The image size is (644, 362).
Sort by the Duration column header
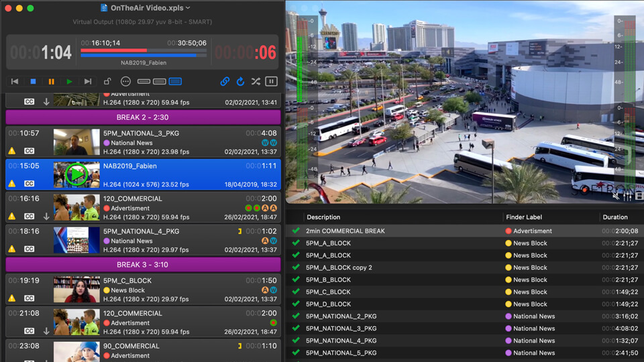click(615, 217)
